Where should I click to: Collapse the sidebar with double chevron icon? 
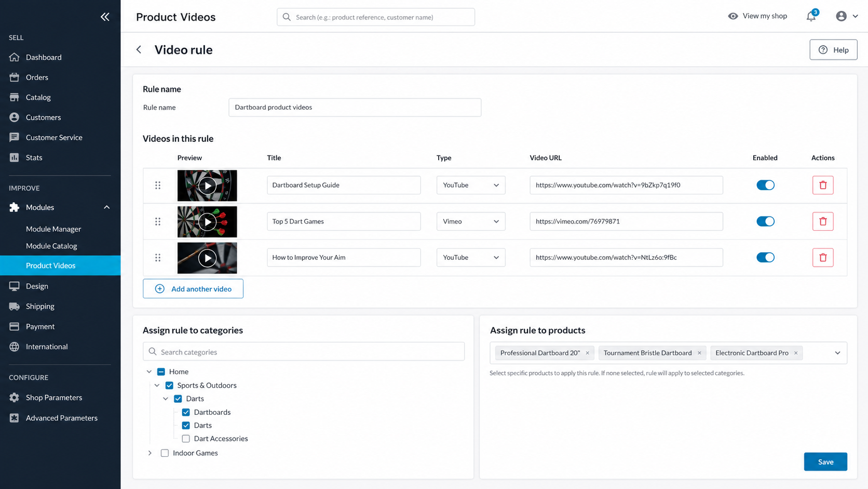click(105, 17)
